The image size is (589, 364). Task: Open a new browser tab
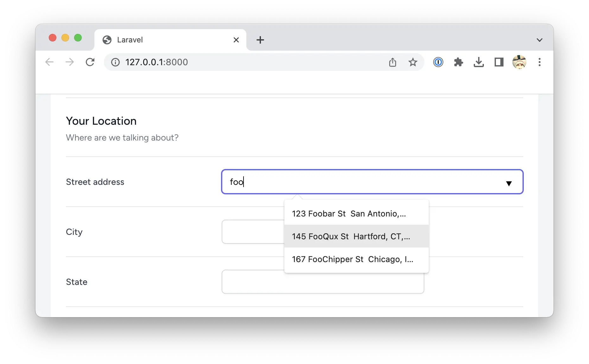point(260,40)
